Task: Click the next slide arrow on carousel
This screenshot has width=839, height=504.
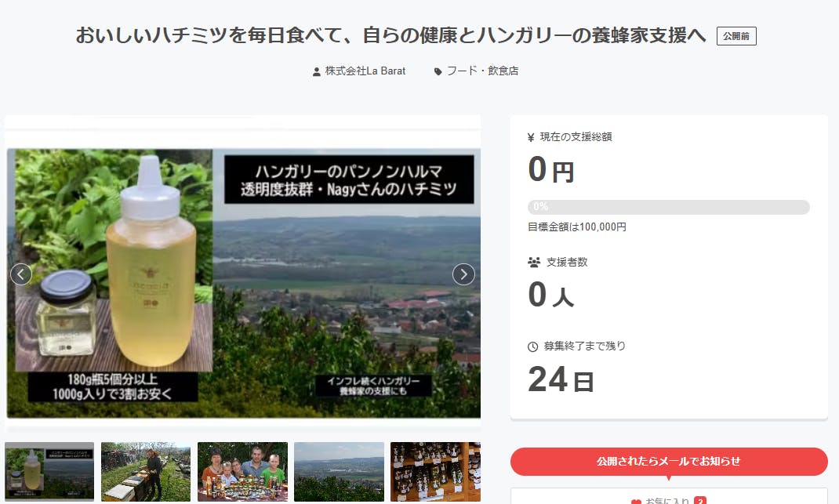Action: pos(463,274)
